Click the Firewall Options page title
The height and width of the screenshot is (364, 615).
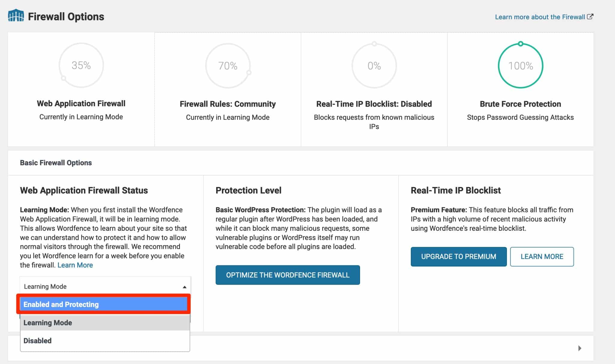pyautogui.click(x=66, y=17)
